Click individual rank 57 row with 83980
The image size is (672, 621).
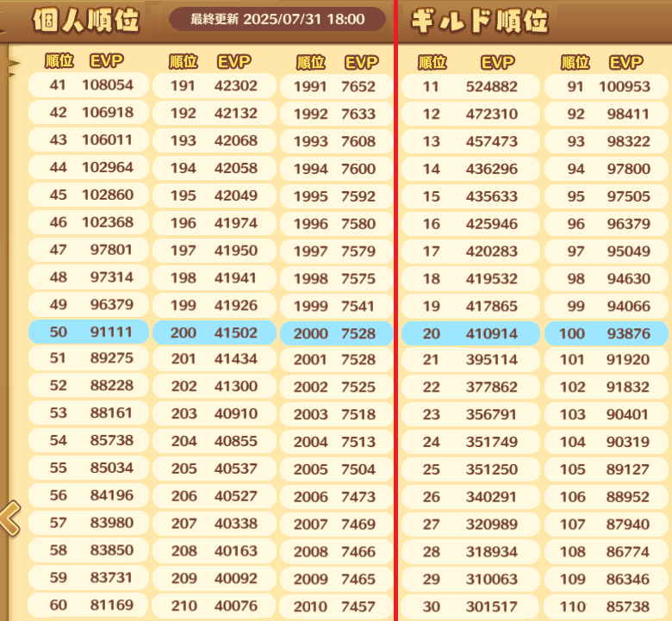point(89,523)
